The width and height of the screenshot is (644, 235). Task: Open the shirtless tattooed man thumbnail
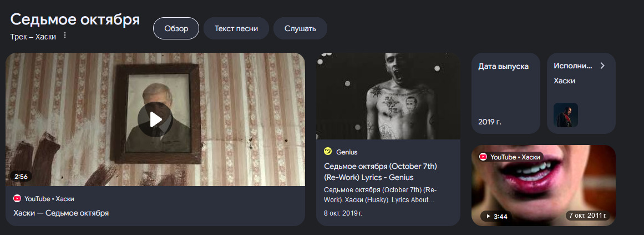coord(388,96)
